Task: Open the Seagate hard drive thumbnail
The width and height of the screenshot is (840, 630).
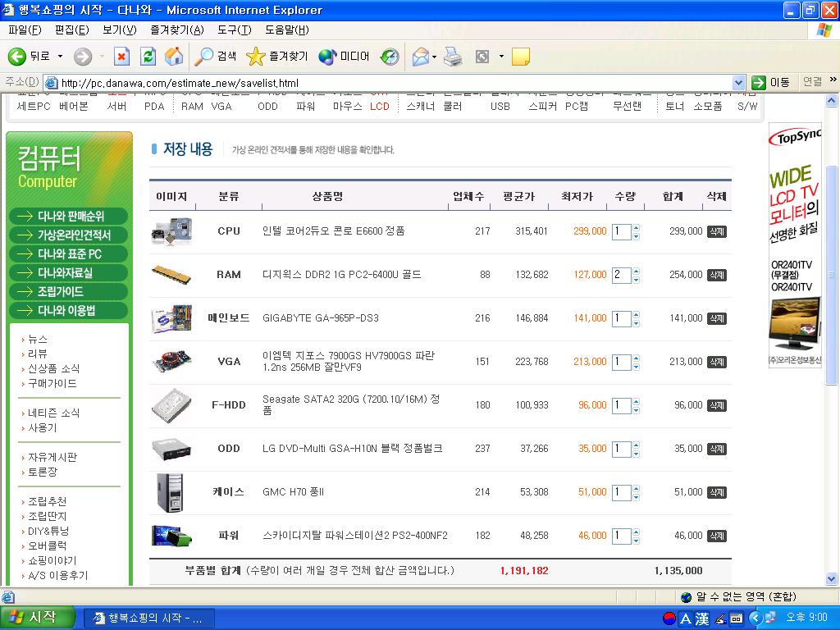Action: coord(171,405)
